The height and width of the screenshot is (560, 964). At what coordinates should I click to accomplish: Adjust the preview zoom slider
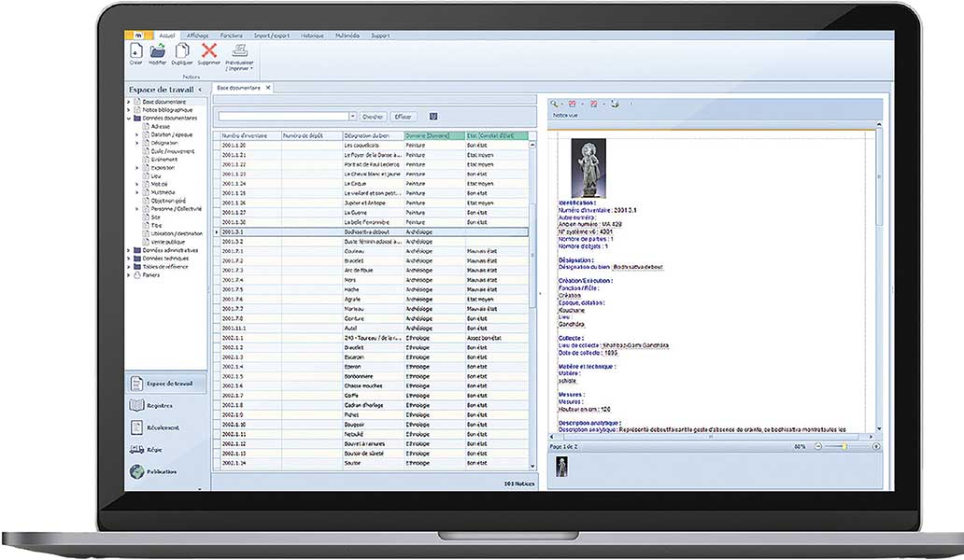845,446
